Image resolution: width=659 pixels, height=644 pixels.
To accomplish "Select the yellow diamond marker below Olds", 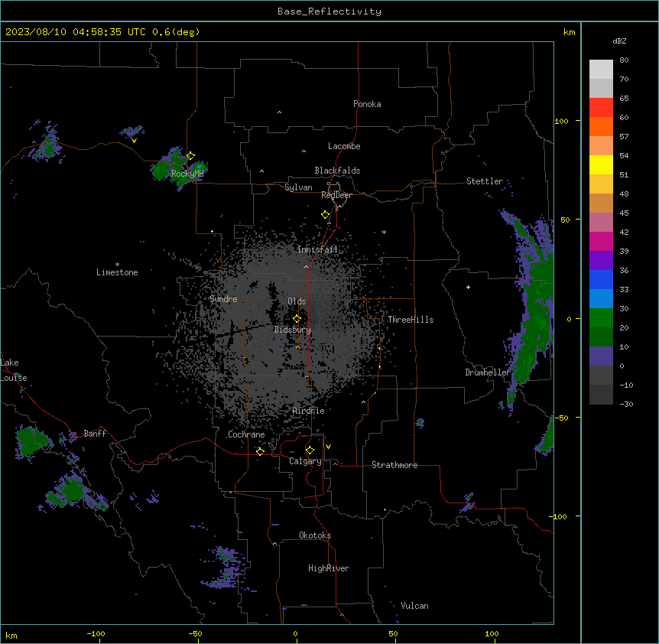I will coord(297,319).
